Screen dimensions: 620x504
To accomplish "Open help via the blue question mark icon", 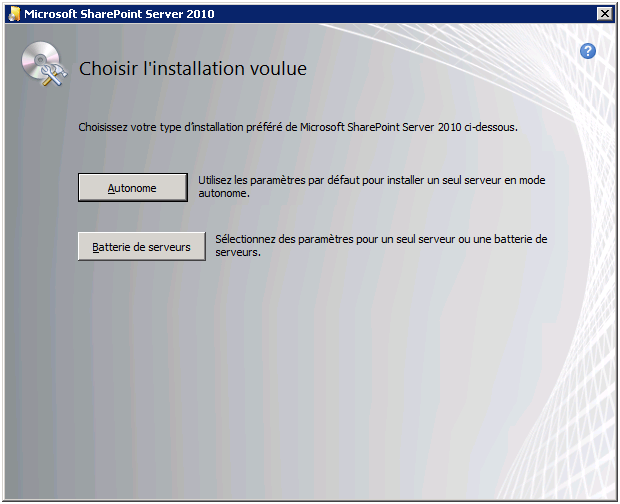I will point(588,51).
